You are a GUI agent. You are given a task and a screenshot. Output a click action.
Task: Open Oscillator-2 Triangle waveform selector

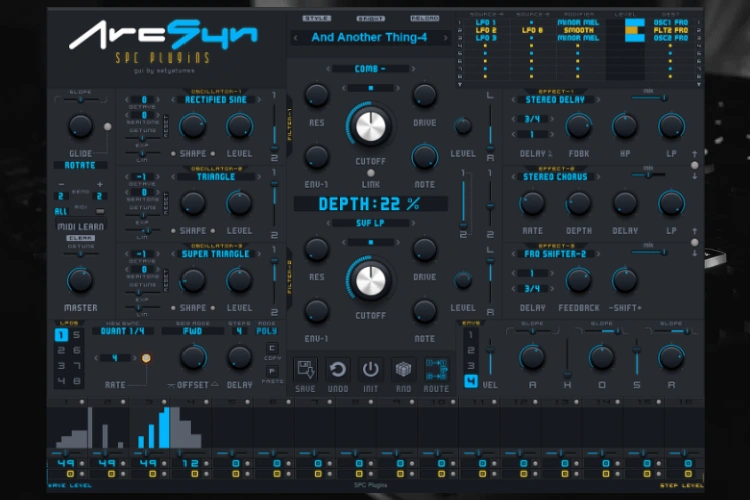[x=216, y=177]
